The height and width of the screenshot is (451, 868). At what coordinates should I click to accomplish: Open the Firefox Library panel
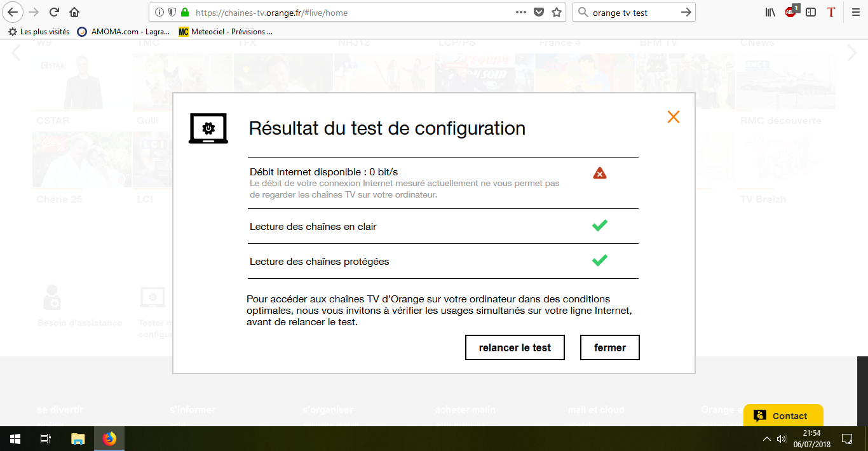click(x=770, y=11)
